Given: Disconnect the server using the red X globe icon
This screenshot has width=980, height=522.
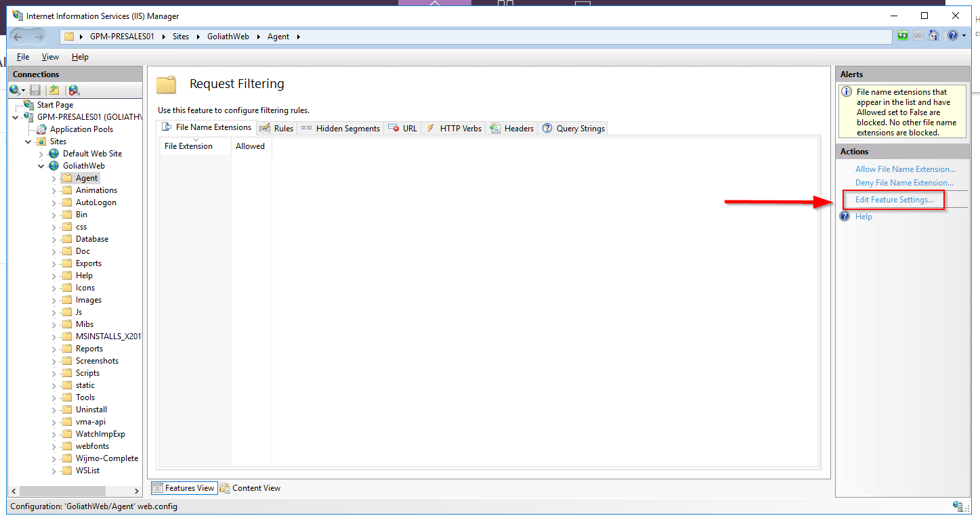Looking at the screenshot, I should (74, 89).
